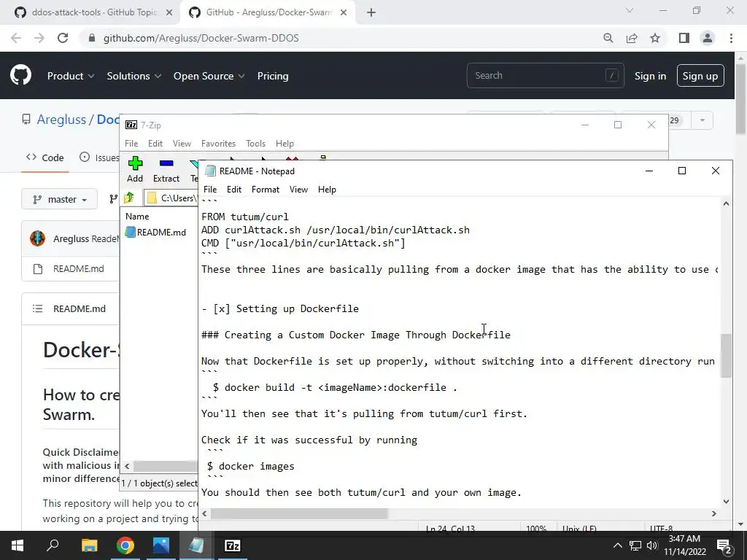Click Notepad scroll right arrow
Image resolution: width=747 pixels, height=560 pixels.
(x=714, y=513)
